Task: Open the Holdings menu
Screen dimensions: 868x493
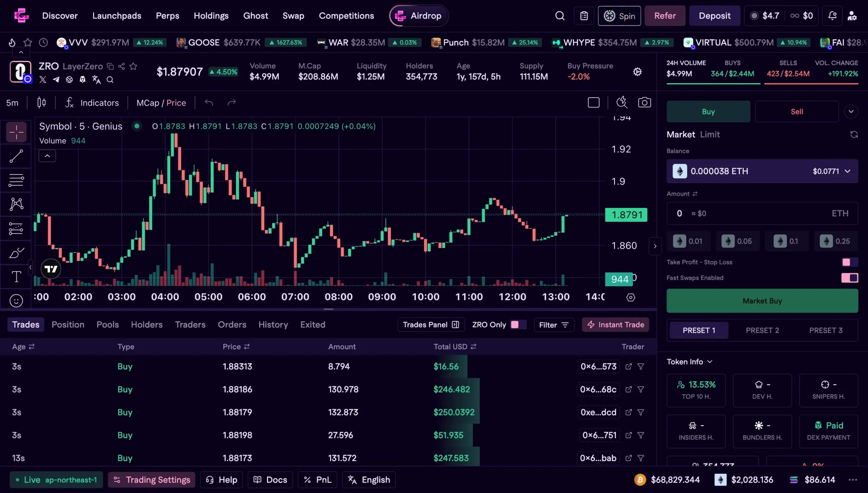Action: (211, 16)
